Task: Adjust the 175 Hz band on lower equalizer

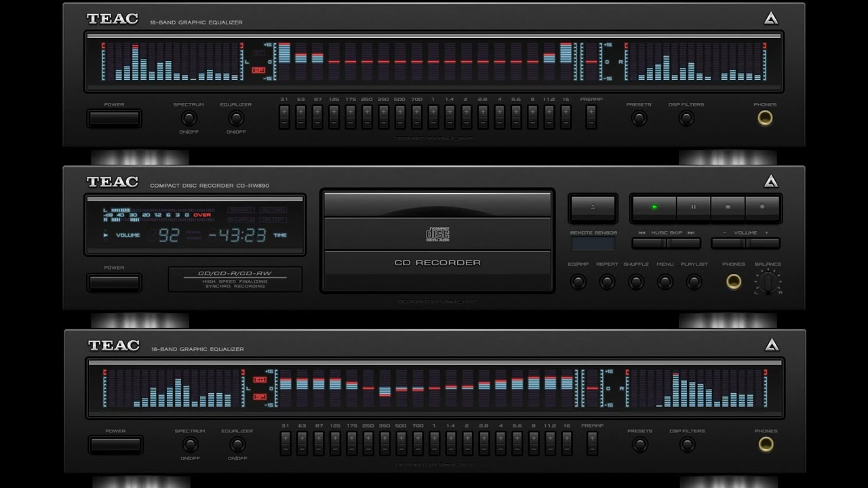Action: pyautogui.click(x=352, y=444)
